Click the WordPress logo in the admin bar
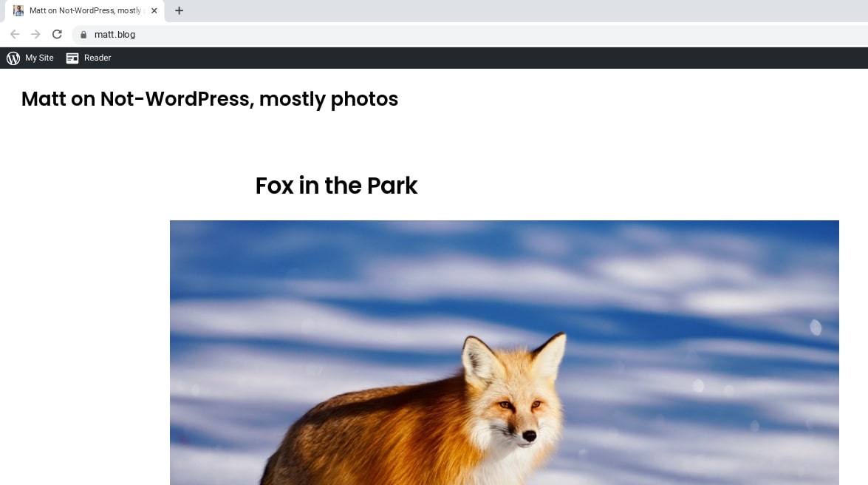Image resolution: width=868 pixels, height=485 pixels. point(13,58)
